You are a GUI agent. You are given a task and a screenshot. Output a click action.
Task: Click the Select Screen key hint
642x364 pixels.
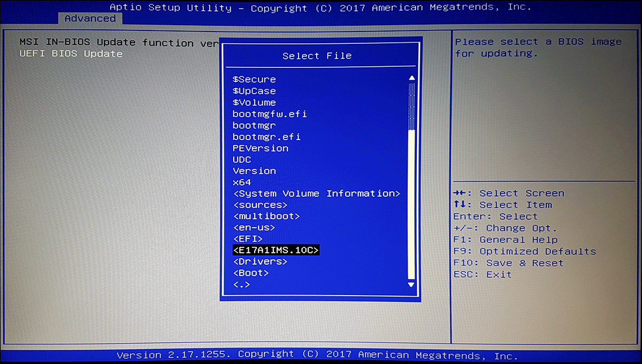point(509,193)
